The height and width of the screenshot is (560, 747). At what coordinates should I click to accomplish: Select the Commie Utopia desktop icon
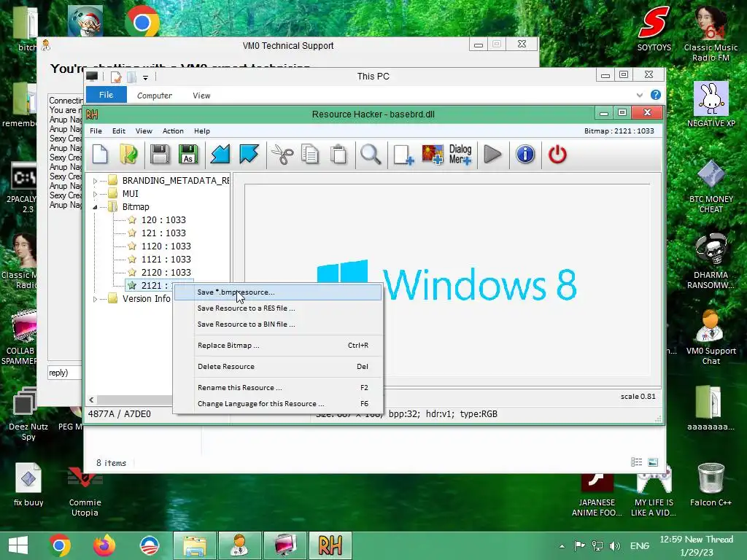pyautogui.click(x=85, y=491)
